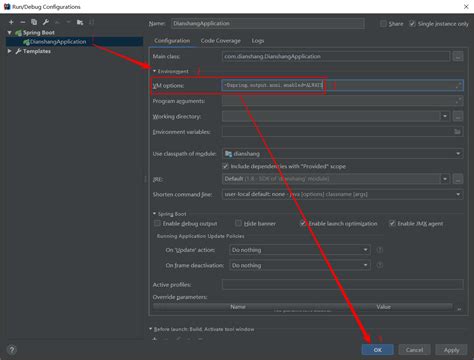Enable debug output checkbox
This screenshot has width=474, height=360.
click(x=157, y=223)
